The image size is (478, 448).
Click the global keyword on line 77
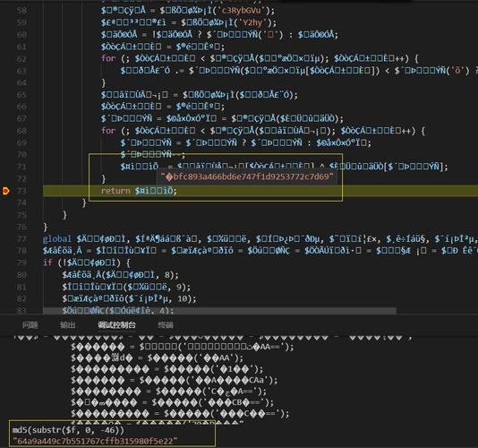[57, 238]
